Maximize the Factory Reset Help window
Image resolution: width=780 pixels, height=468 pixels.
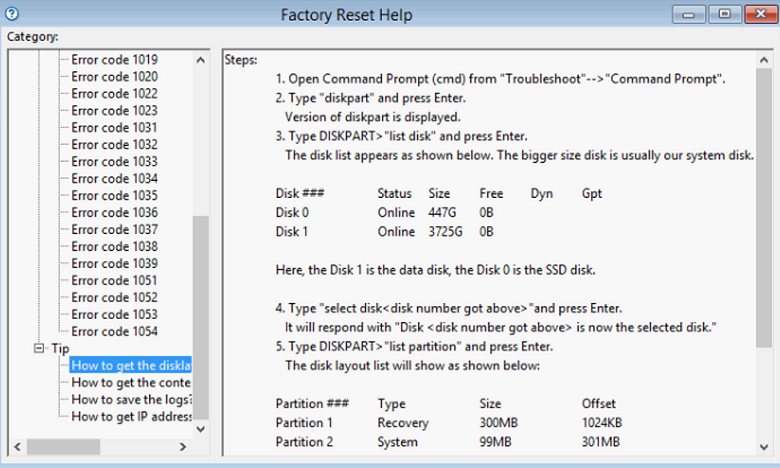(x=724, y=14)
